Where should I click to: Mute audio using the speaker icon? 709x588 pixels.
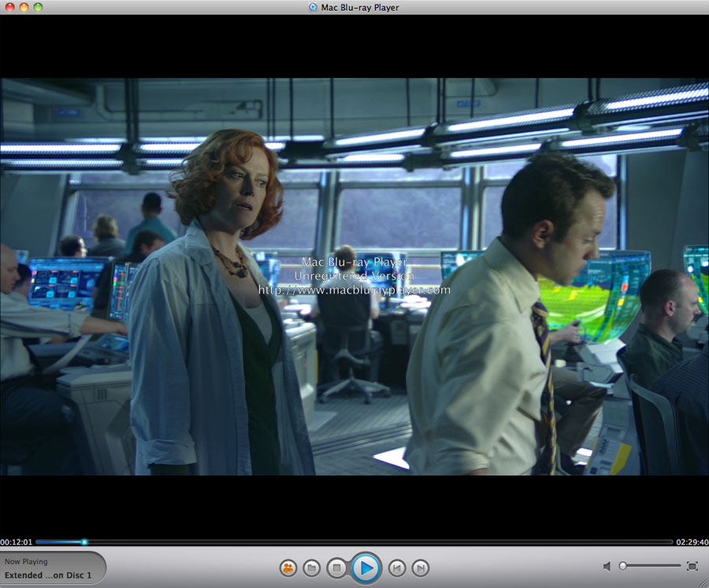click(607, 566)
